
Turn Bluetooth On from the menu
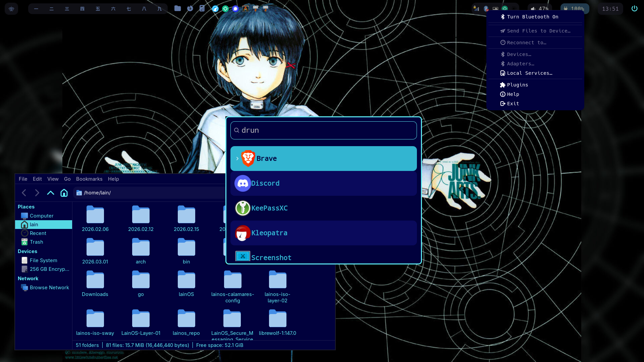(x=532, y=16)
